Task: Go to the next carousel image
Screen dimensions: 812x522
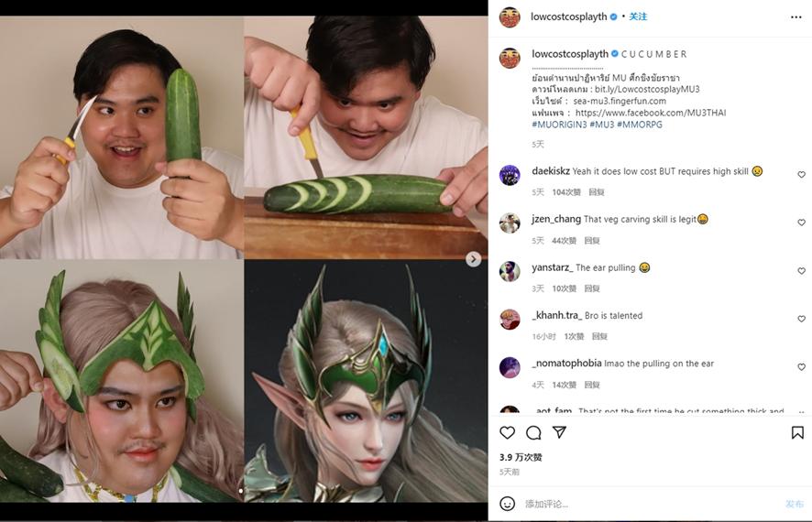Action: pos(473,259)
